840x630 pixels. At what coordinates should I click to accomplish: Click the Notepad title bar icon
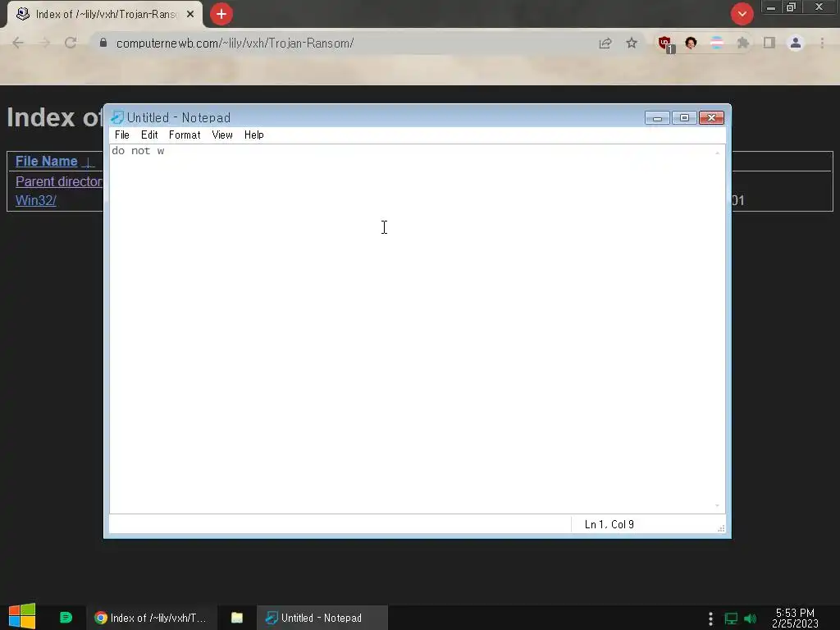(116, 117)
